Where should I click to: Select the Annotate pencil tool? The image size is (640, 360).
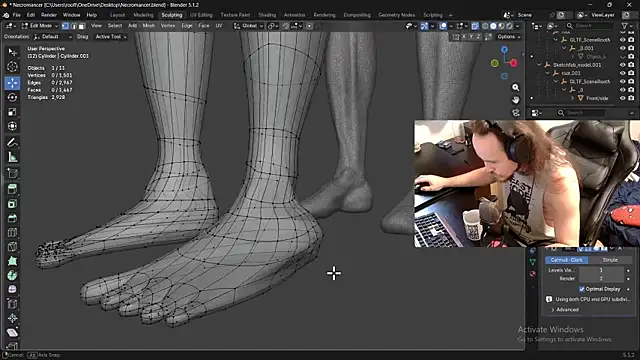tap(12, 142)
